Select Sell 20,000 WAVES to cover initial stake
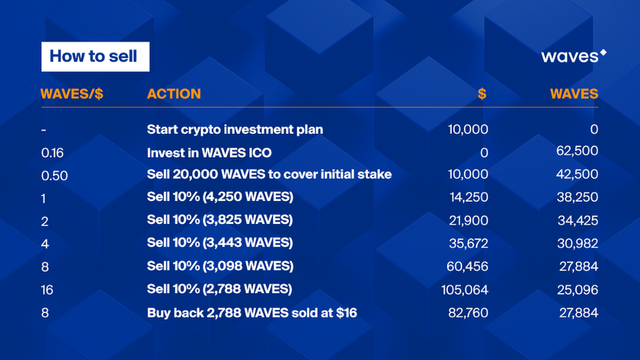Viewport: 640px width, 360px height. pyautogui.click(x=269, y=174)
